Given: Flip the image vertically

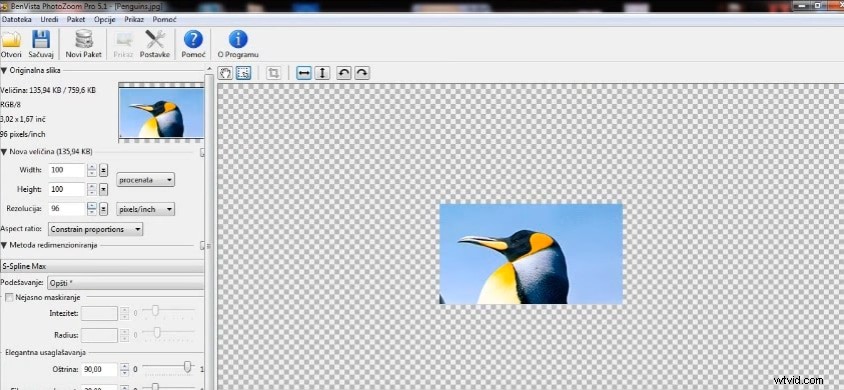Looking at the screenshot, I should (x=322, y=73).
